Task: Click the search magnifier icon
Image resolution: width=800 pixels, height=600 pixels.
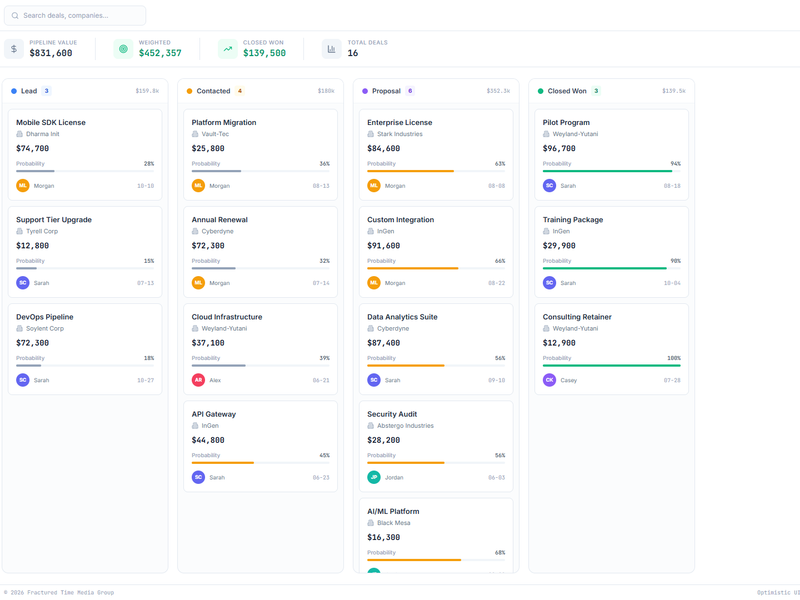Action: (x=17, y=16)
